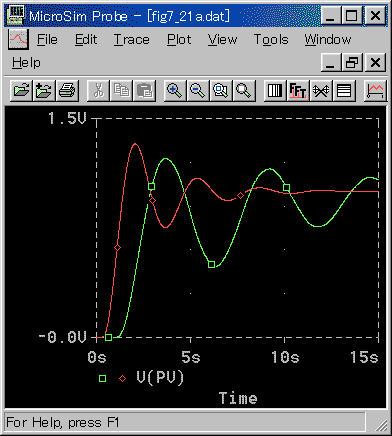Viewport: 392px width, 436px height.
Task: Click the red diamond marker near 8s
Action: click(240, 196)
